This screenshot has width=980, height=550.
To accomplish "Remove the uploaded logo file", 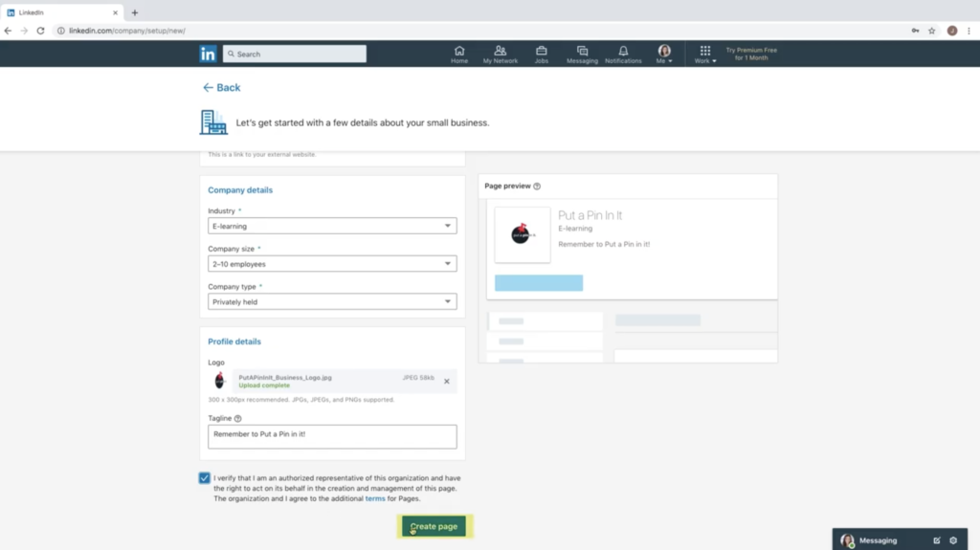I will coord(447,382).
